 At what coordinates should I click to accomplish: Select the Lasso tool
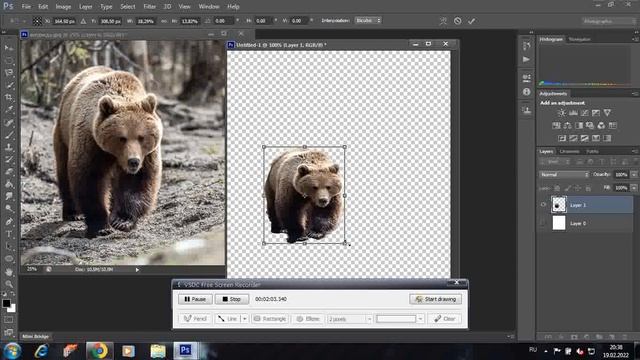(9, 73)
